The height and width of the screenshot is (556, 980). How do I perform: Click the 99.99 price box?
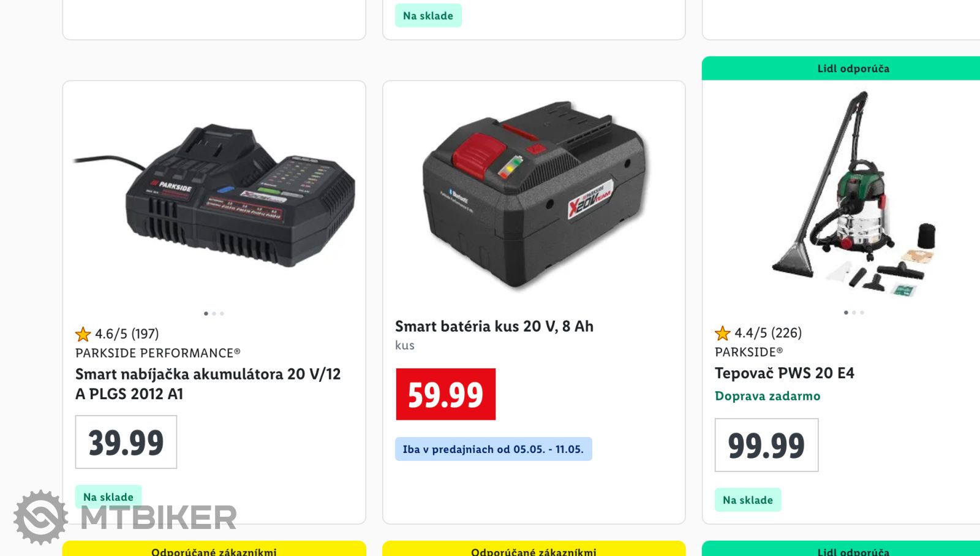(x=766, y=445)
